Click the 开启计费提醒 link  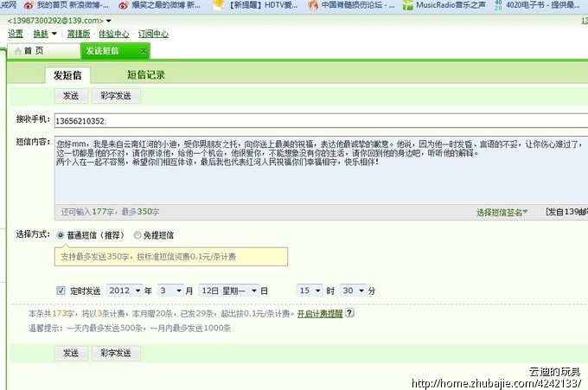pos(320,314)
